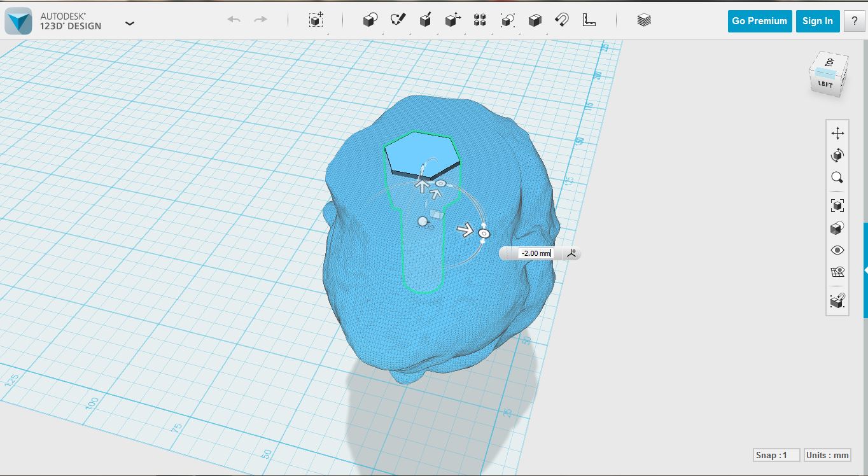Click the TOP face of the view cube
The width and height of the screenshot is (868, 476).
pyautogui.click(x=829, y=62)
